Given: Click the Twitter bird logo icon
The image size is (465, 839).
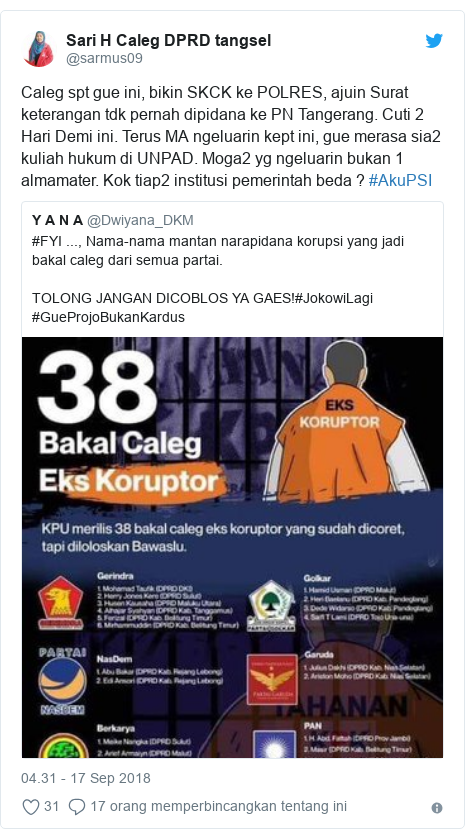Looking at the screenshot, I should (434, 41).
